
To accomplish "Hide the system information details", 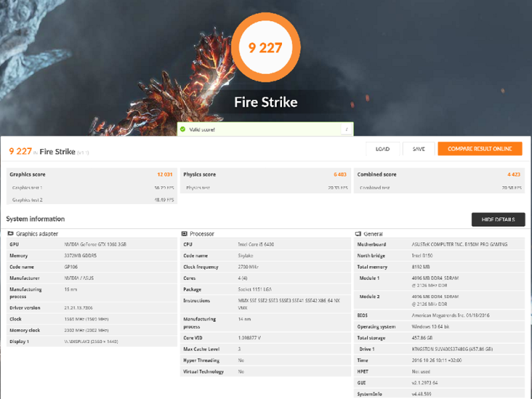I will click(498, 219).
